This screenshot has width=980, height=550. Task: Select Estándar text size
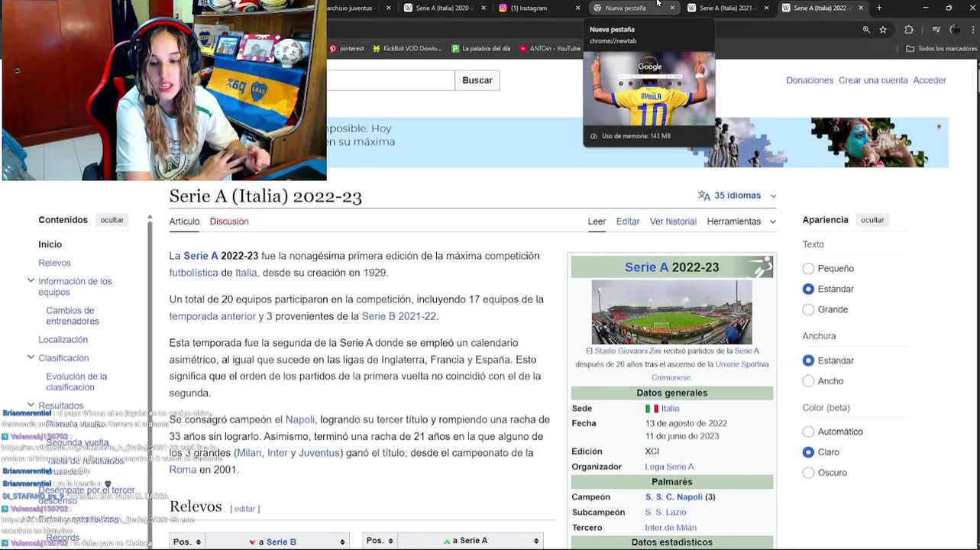point(808,289)
